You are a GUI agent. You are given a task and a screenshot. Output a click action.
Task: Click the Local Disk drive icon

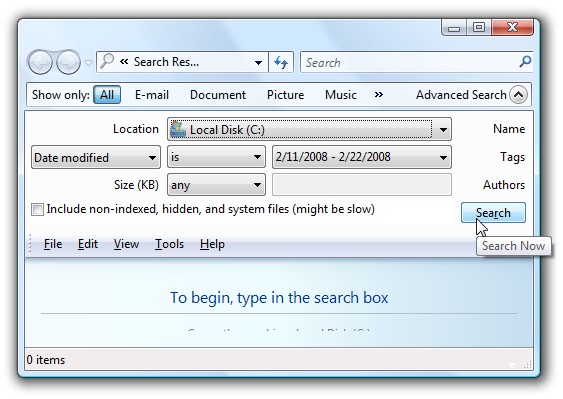(178, 129)
